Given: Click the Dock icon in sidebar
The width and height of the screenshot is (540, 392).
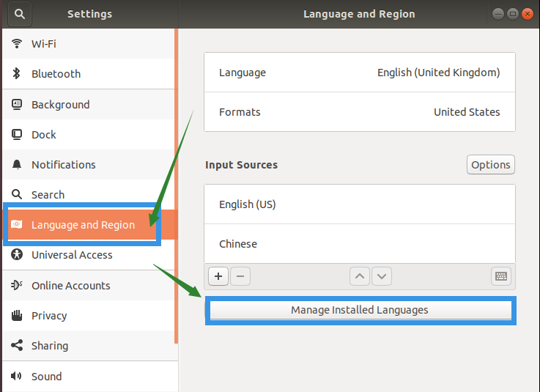Looking at the screenshot, I should pos(17,135).
